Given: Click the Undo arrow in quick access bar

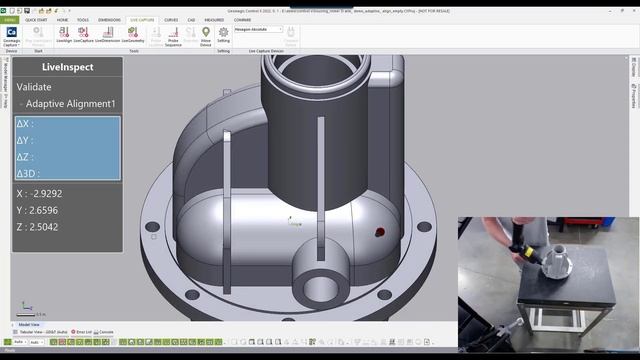Looking at the screenshot, I should [56, 11].
